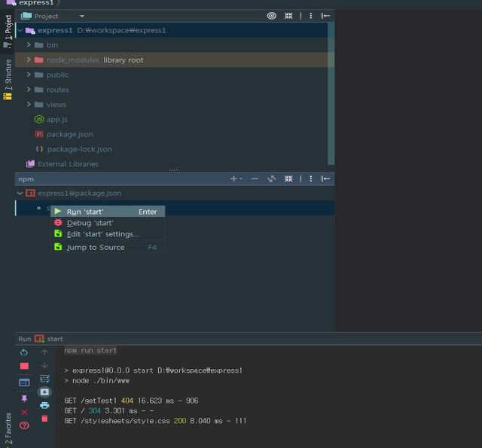Choose Debug 'start' from context menu
This screenshot has height=448, width=482.
(108, 223)
